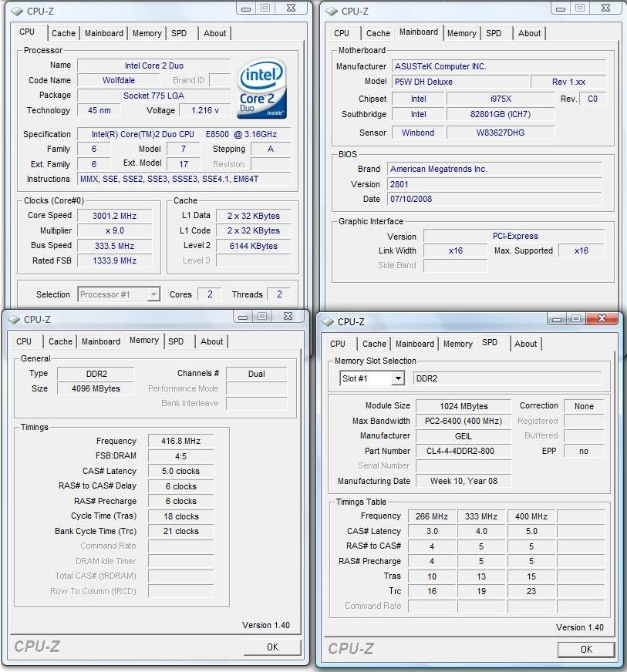Open Cache tab in Memory window
The width and height of the screenshot is (627, 672).
pyautogui.click(x=60, y=341)
